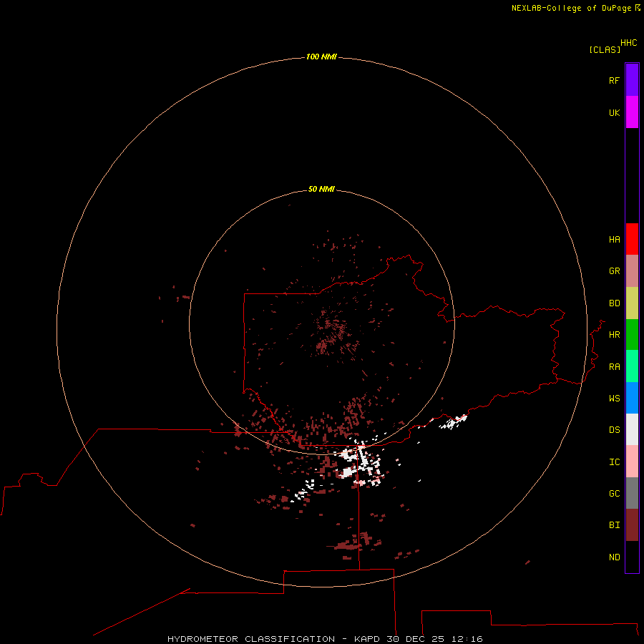644x644 pixels.
Task: Click the 50 NMI range ring label
Action: [321, 189]
